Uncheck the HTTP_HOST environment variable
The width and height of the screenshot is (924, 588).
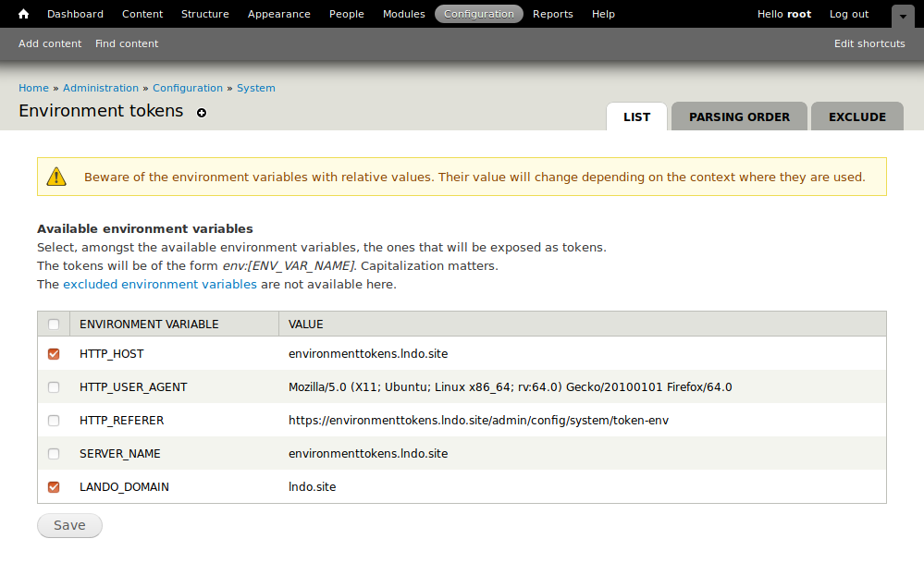pos(54,354)
